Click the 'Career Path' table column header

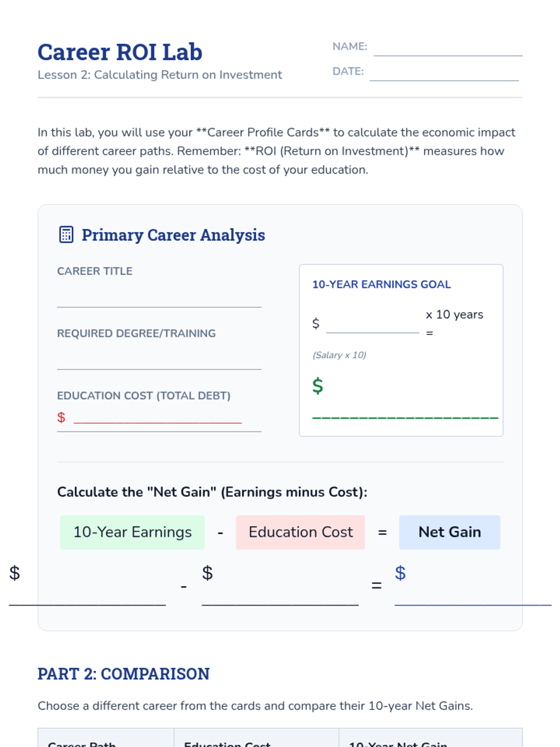click(82, 743)
